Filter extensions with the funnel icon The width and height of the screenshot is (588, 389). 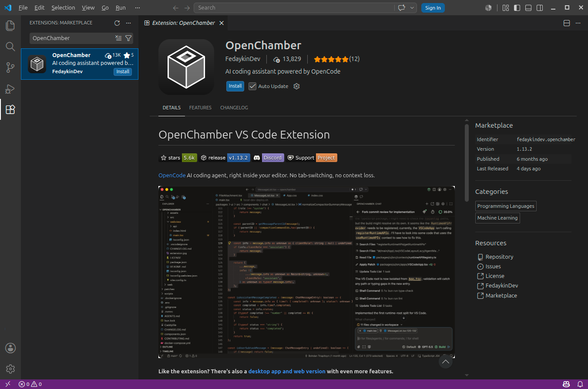click(x=128, y=38)
